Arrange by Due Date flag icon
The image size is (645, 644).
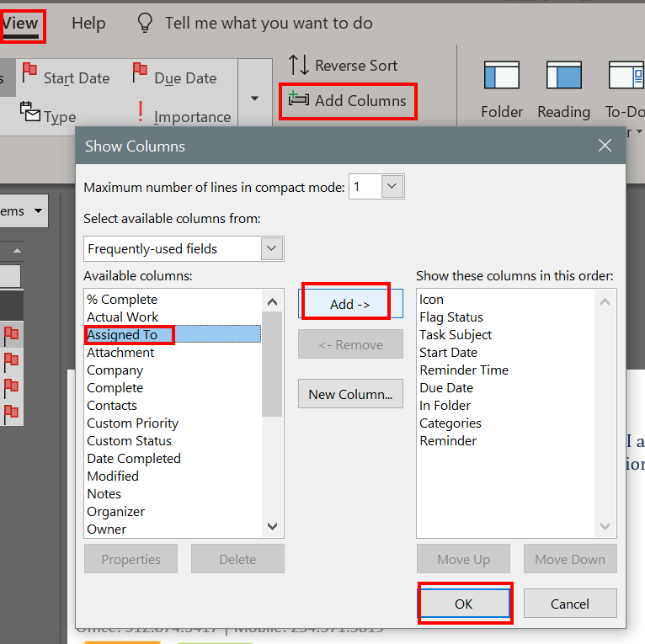coord(140,75)
